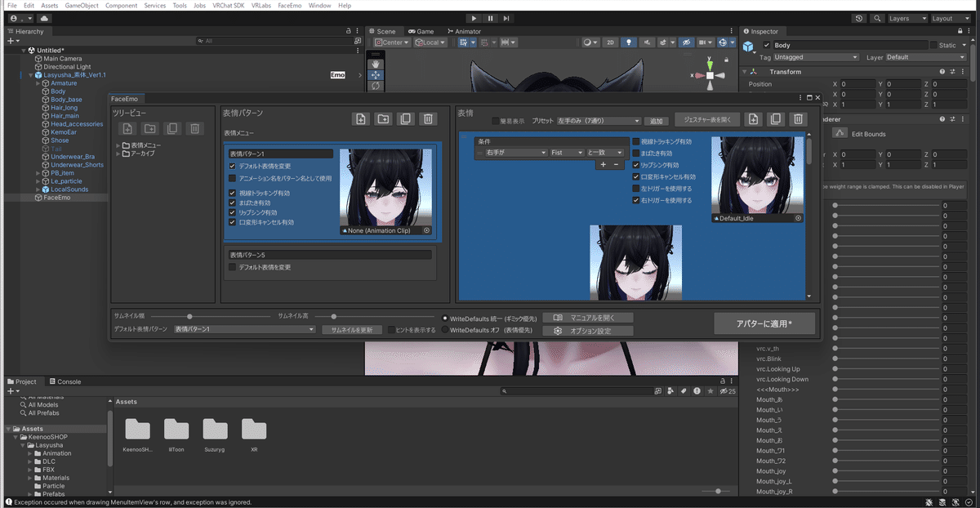
Task: Toggle 口変形キャンセル有効 in 表情パターン1
Action: pos(233,222)
